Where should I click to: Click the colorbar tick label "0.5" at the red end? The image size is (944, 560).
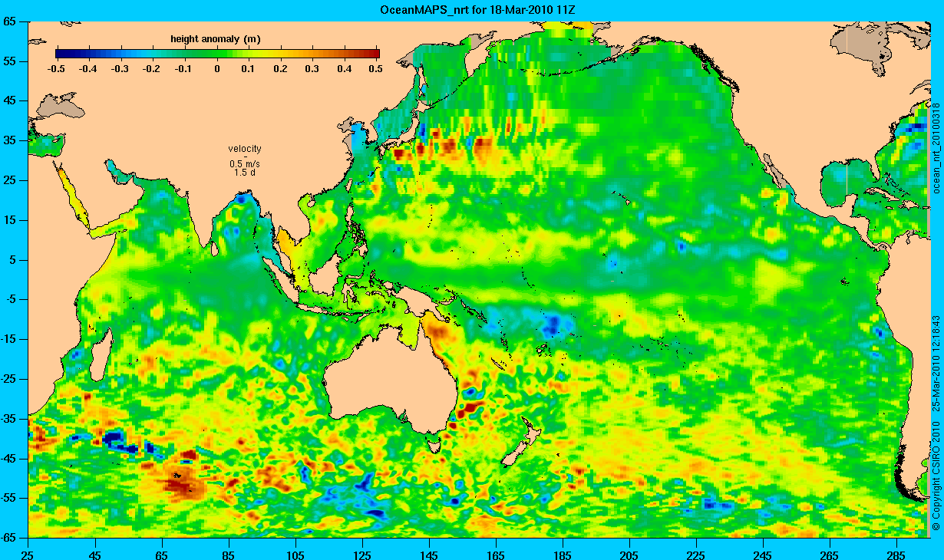(375, 69)
